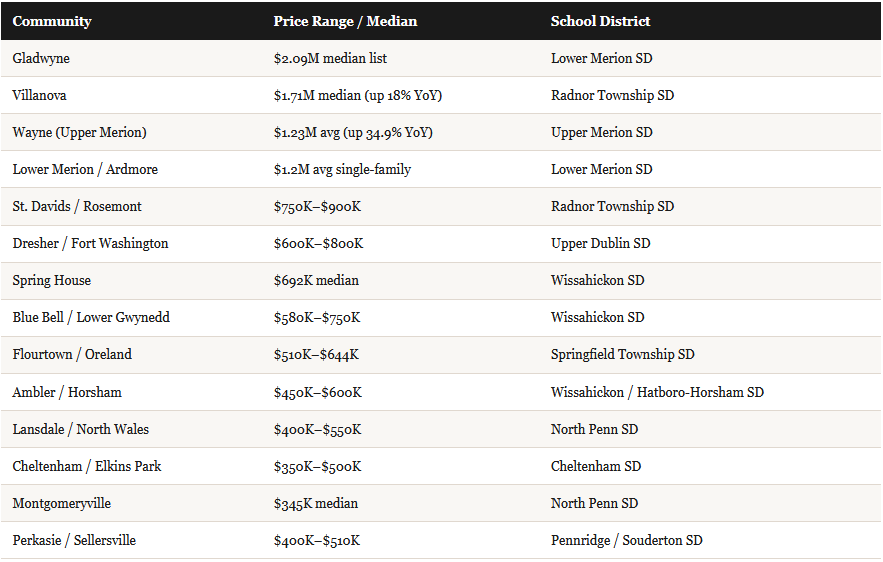Click the School District column header

600,21
